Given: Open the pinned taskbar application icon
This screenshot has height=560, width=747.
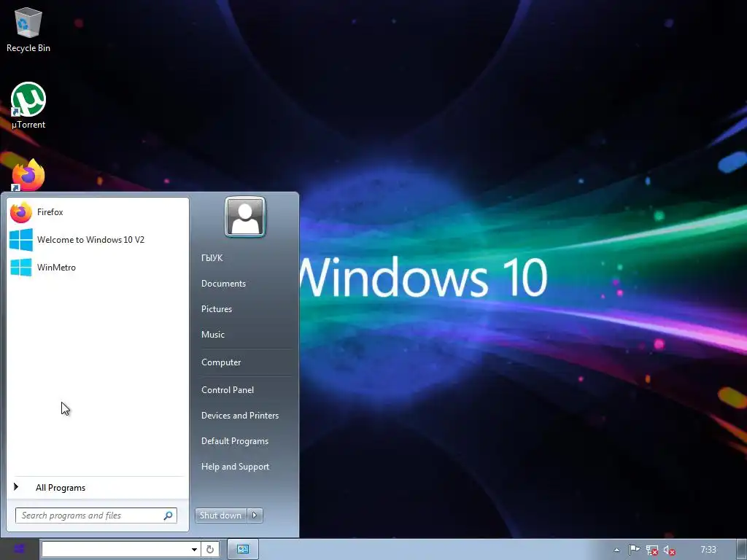Looking at the screenshot, I should (x=243, y=550).
